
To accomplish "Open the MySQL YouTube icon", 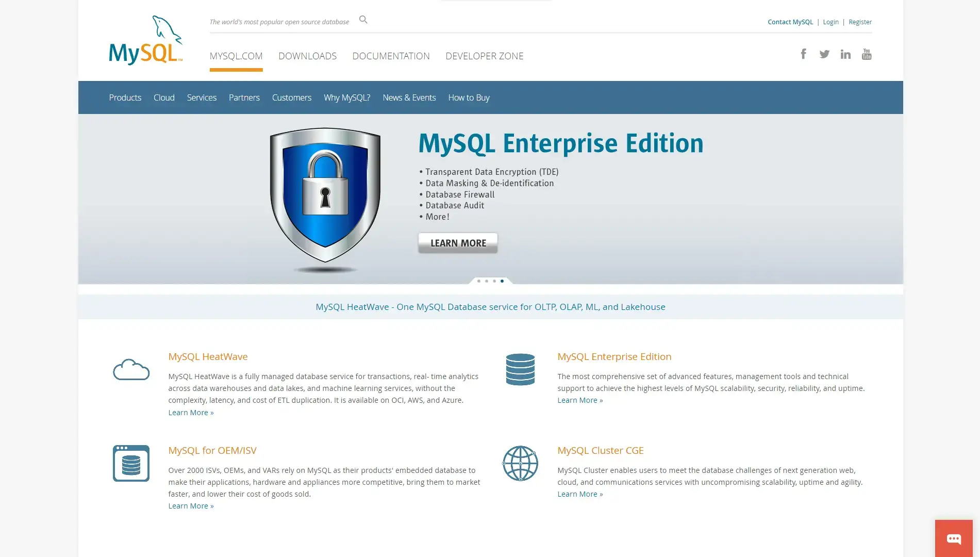I will pos(867,54).
